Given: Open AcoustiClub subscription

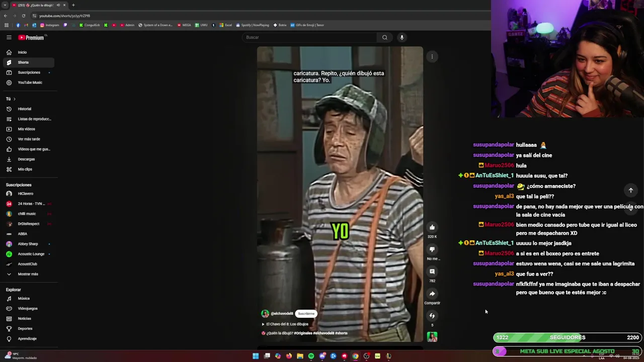Looking at the screenshot, I should tap(28, 264).
